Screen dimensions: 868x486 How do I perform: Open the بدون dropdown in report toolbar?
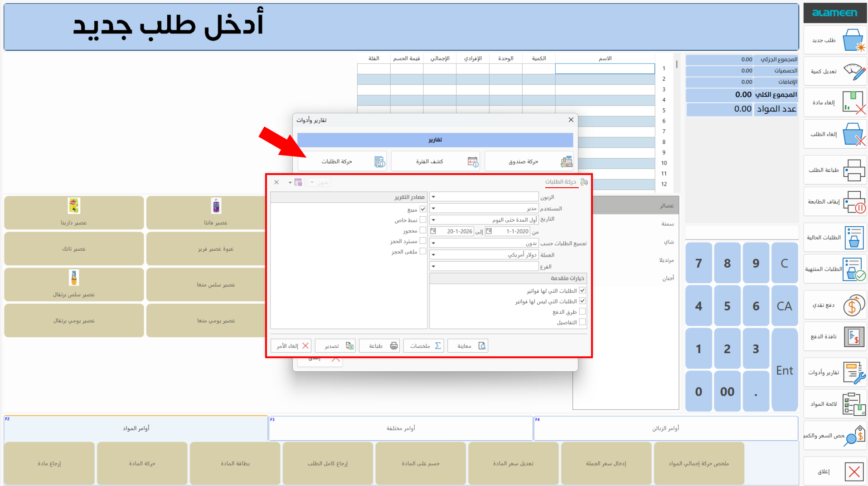pos(319,182)
